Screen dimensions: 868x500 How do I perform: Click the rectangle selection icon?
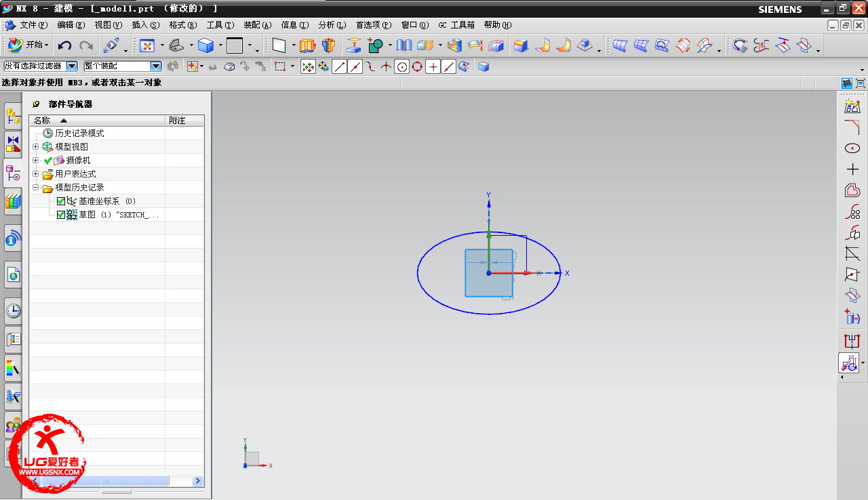coord(280,66)
